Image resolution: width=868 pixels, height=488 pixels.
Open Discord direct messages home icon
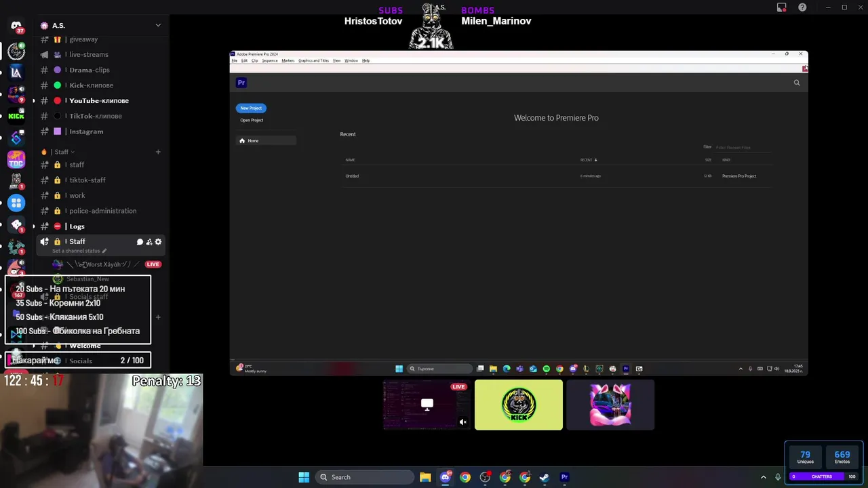coord(16,26)
